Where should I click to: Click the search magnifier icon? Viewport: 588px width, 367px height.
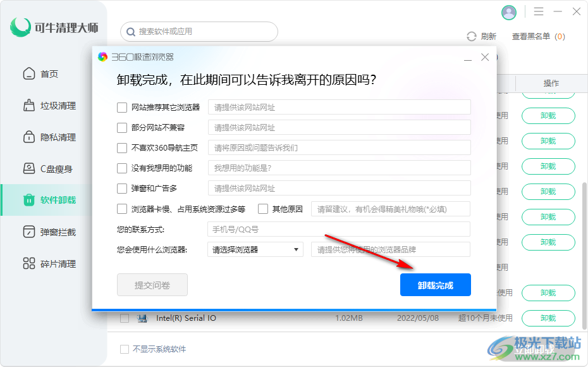click(130, 32)
